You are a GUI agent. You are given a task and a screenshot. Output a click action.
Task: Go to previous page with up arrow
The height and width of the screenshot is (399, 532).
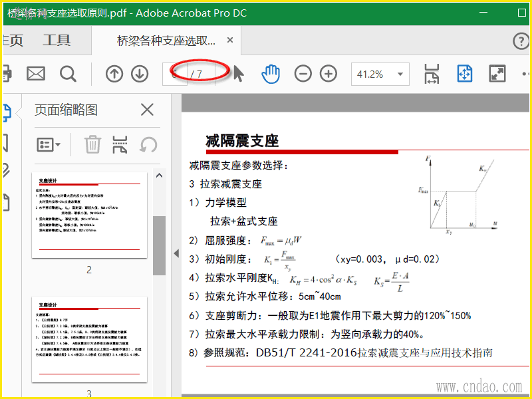114,74
